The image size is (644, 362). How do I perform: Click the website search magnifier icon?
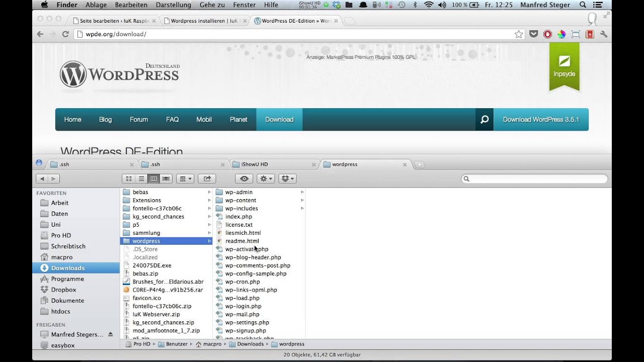click(485, 120)
